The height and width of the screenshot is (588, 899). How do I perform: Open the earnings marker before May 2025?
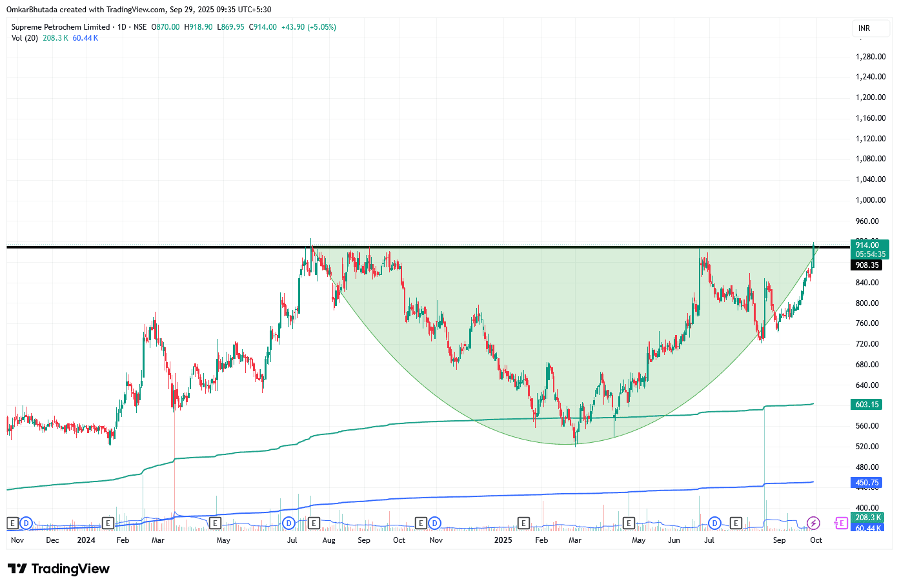[x=629, y=523]
